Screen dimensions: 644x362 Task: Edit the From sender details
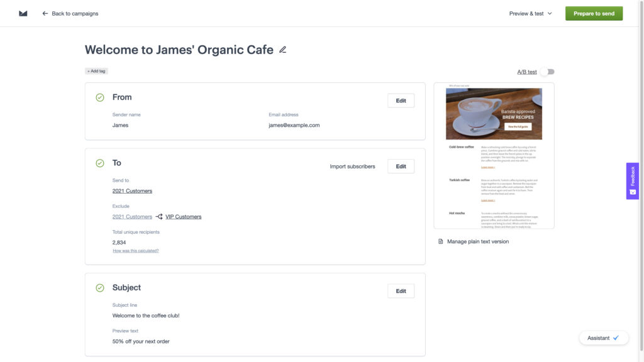pos(401,101)
